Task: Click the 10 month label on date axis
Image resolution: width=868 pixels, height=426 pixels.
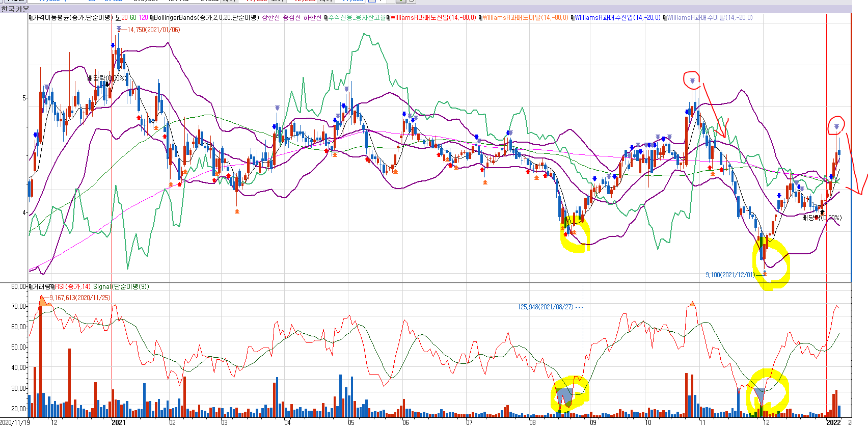Action: tap(647, 422)
